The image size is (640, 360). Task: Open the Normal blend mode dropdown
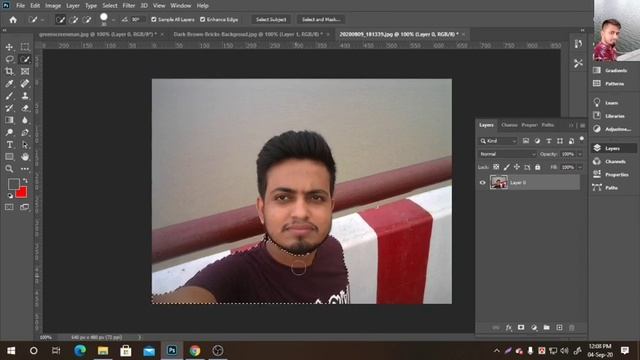point(507,154)
